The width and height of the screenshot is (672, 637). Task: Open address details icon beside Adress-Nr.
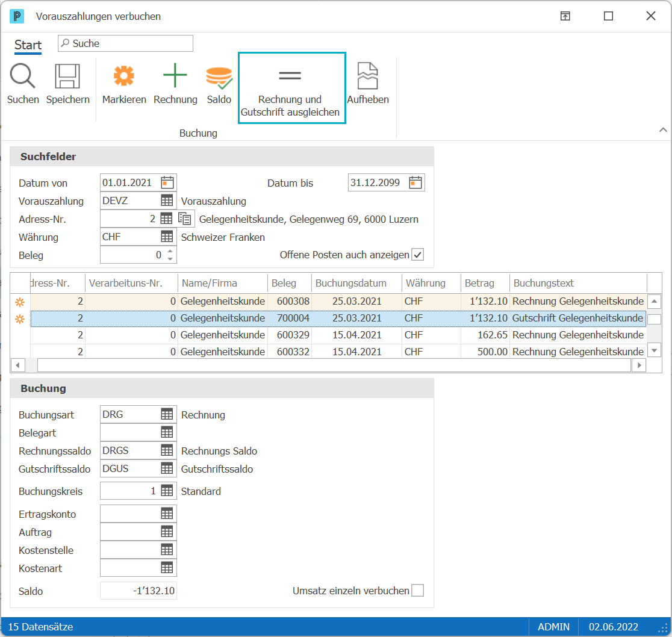185,219
